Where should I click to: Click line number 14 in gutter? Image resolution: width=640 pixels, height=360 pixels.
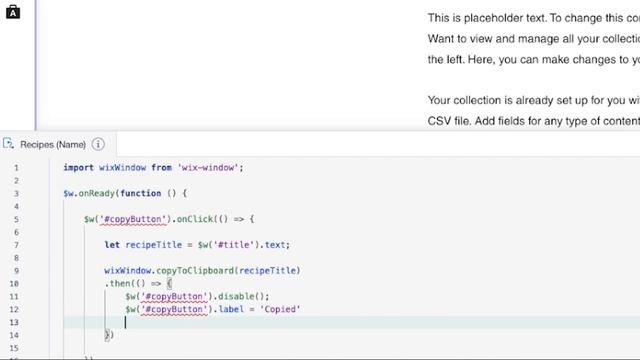coord(14,336)
